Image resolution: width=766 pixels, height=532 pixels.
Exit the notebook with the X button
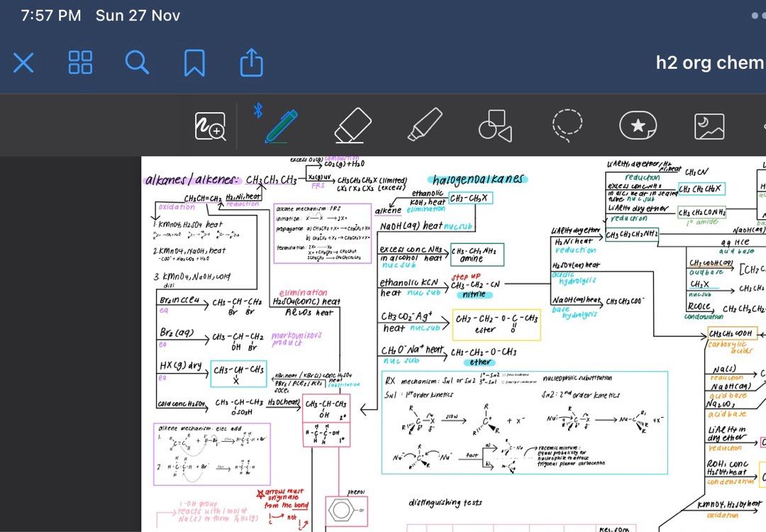[x=23, y=62]
